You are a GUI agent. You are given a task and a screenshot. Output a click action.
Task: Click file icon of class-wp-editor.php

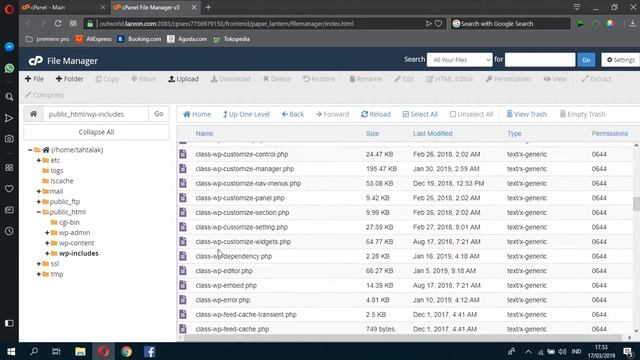point(183,271)
